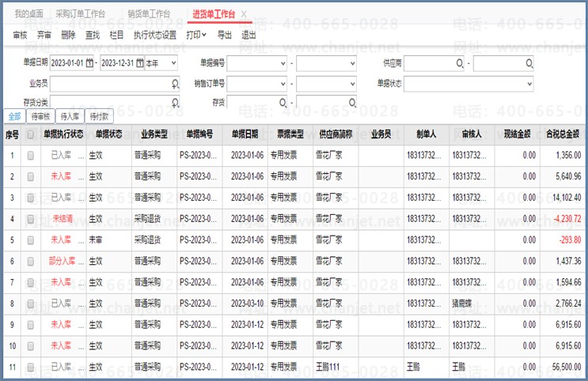Open the first 销售订单号 dropdown
The width and height of the screenshot is (588, 381).
(283, 84)
